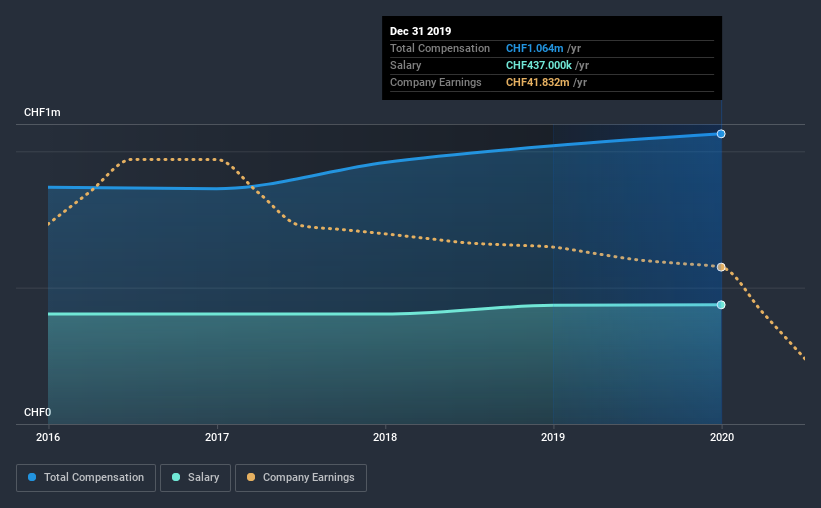Click the Total Compensation row label in tooltip
Screen dimensions: 821x508
(x=440, y=48)
